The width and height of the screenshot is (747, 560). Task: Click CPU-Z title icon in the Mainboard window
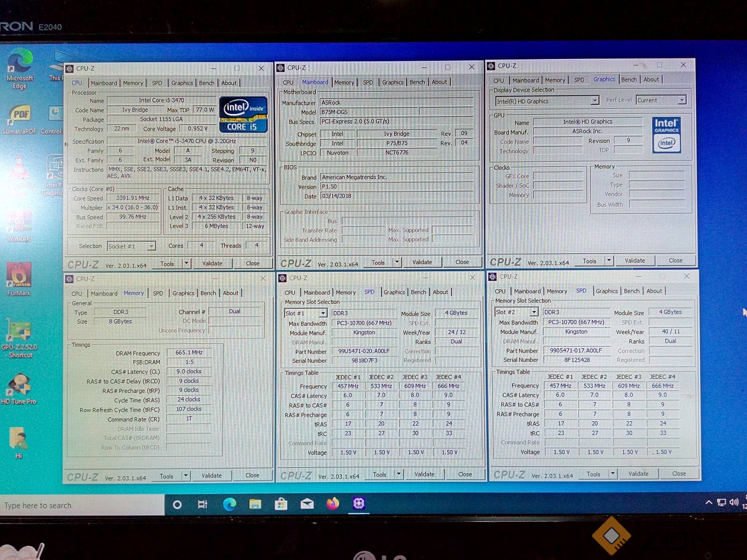coord(281,68)
